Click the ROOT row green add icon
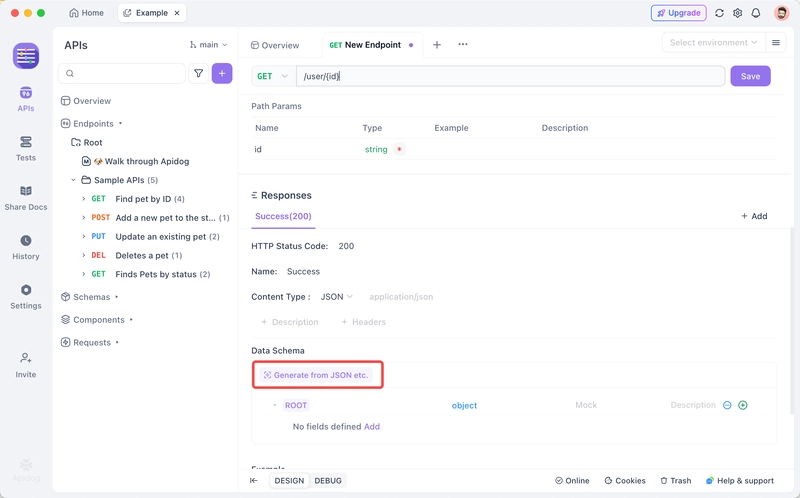The width and height of the screenshot is (800, 498). tap(743, 405)
